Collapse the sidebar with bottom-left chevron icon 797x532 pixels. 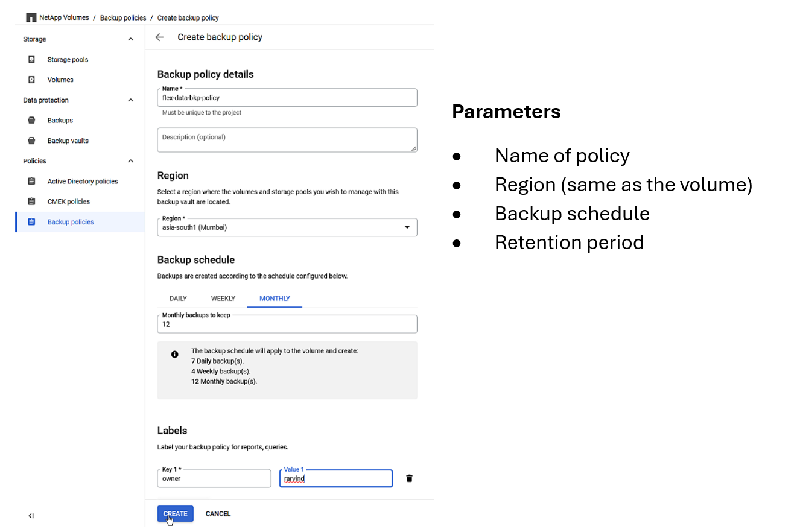(31, 516)
